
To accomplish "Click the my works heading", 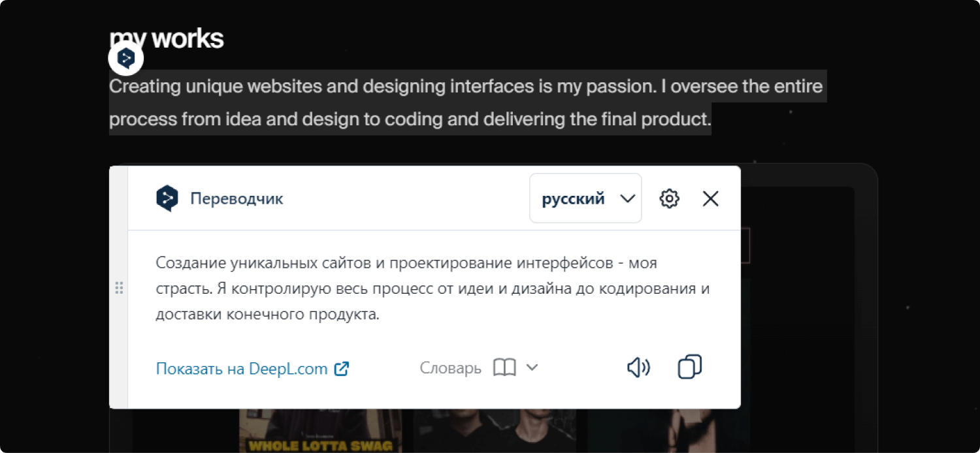I will click(x=167, y=38).
